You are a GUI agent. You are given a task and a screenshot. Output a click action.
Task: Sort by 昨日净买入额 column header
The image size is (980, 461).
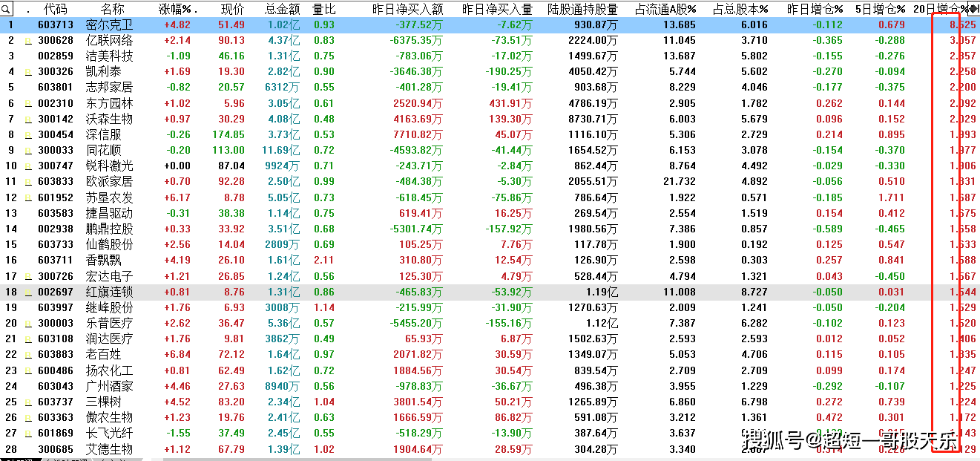(x=408, y=9)
